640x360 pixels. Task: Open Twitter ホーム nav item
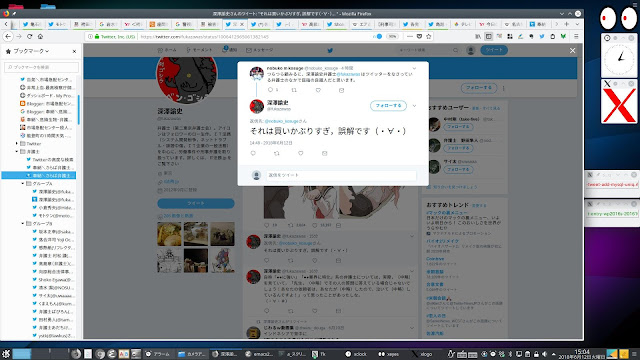(x=167, y=50)
